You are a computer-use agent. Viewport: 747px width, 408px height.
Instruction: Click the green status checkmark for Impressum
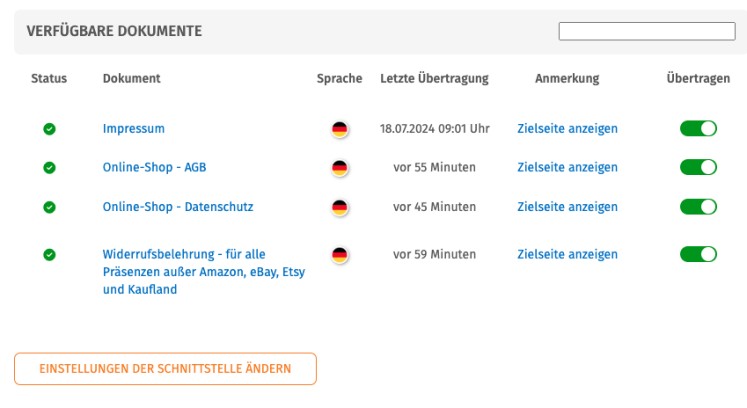(x=49, y=129)
